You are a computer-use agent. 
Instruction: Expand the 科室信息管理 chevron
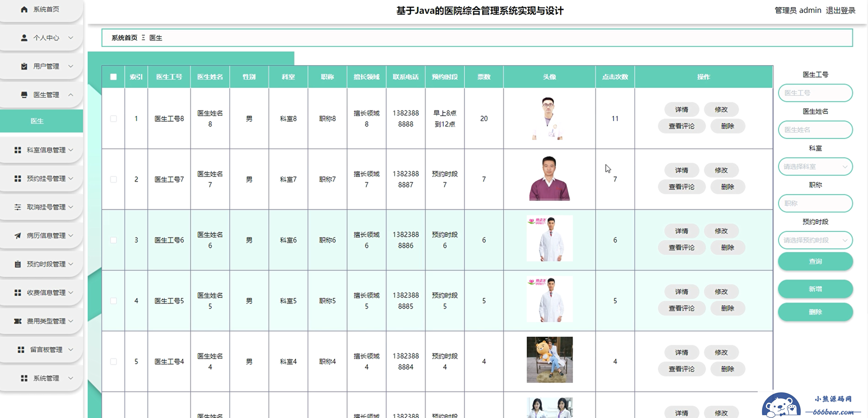click(71, 150)
